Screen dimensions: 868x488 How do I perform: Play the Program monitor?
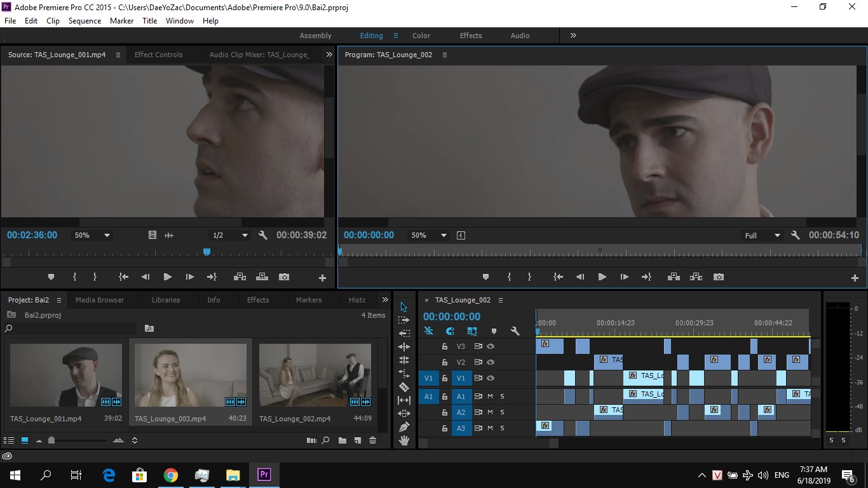(x=602, y=277)
